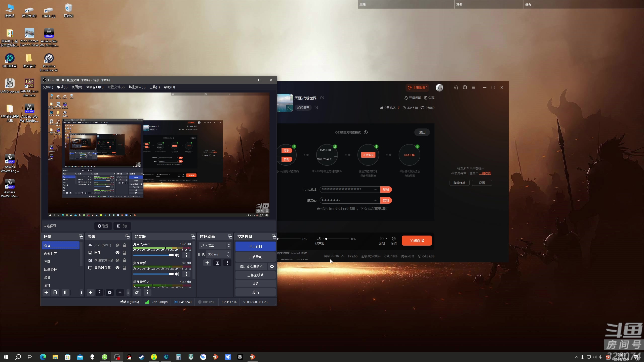The image size is (644, 362).
Task: Open scene filters icon in 场景 panel
Action: pos(65,292)
